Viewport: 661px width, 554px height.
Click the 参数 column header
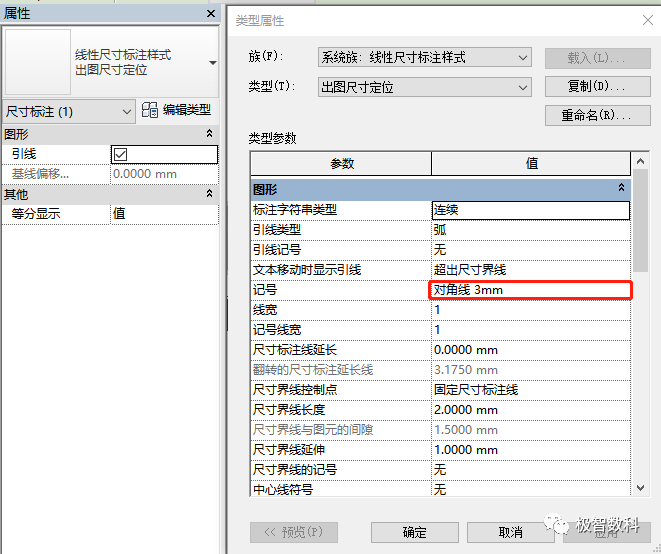(x=341, y=164)
